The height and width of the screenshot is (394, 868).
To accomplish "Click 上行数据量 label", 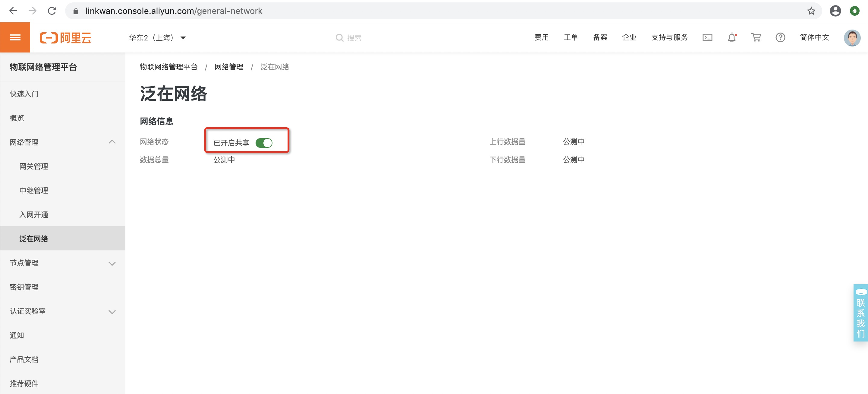I will [x=508, y=142].
